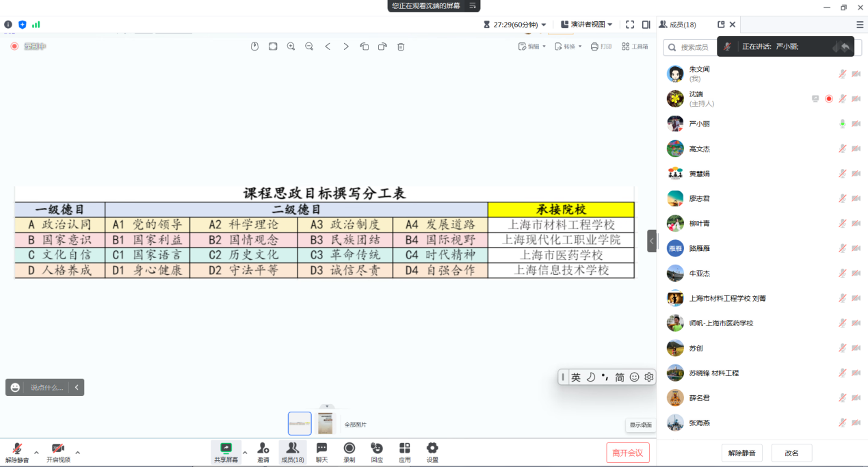Image resolution: width=868 pixels, height=467 pixels.
Task: Toggle 共享屏幕 screen sharing
Action: [226, 451]
